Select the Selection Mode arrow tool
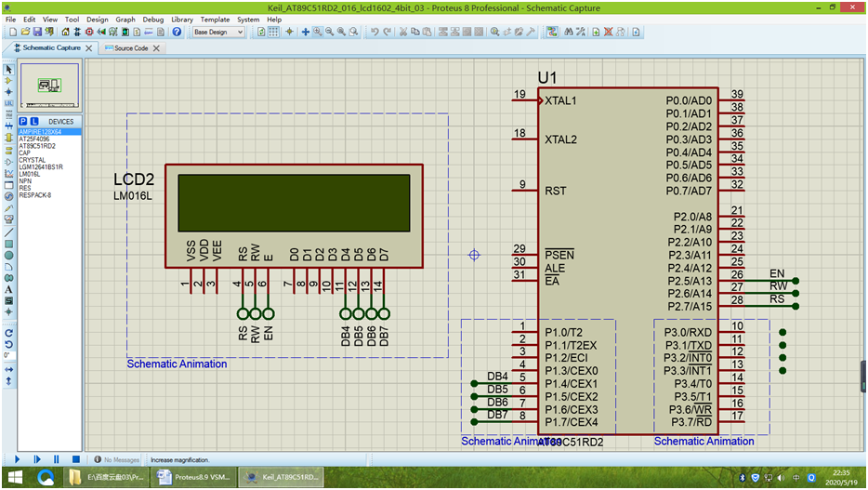 [x=9, y=69]
